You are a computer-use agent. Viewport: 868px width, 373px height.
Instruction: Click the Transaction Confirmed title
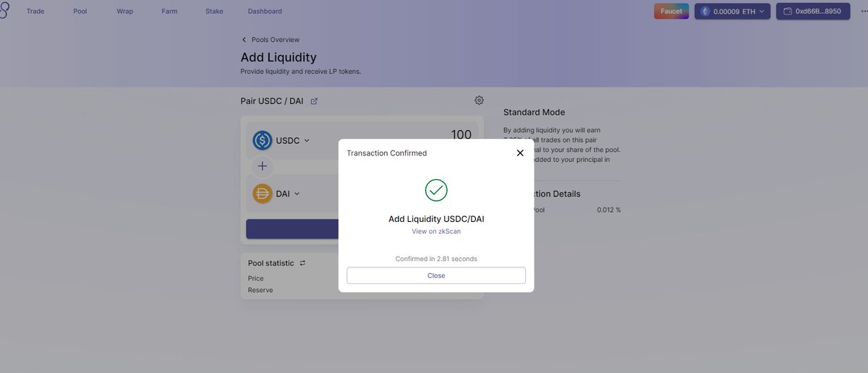[387, 153]
